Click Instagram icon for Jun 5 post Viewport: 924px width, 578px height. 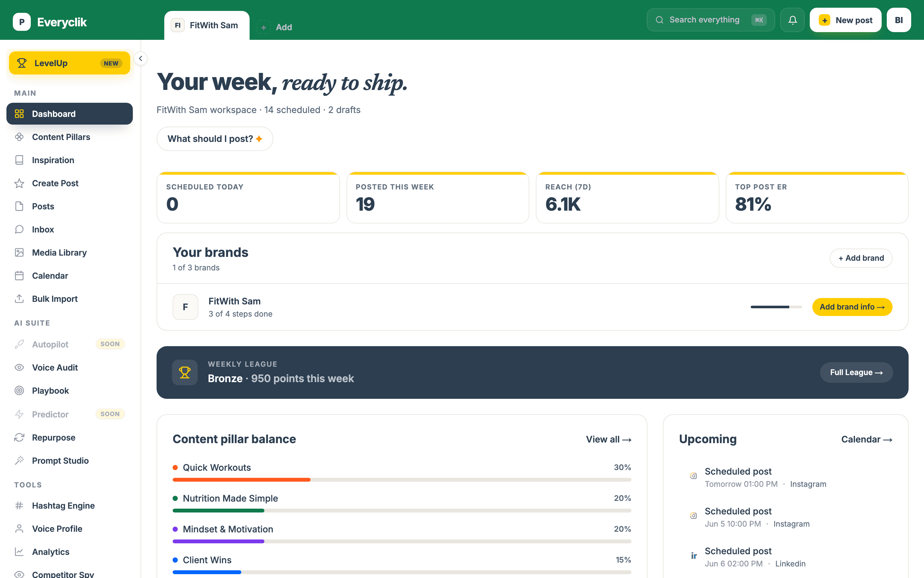click(x=693, y=516)
